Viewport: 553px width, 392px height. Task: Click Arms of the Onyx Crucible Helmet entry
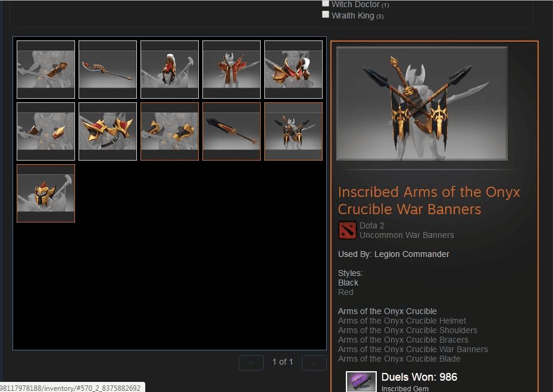click(x=402, y=321)
